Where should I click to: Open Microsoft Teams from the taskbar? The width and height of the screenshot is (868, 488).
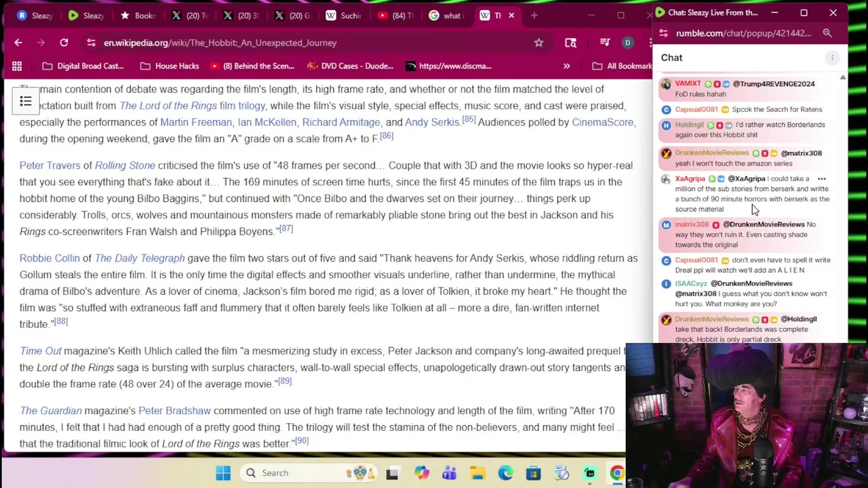click(449, 472)
